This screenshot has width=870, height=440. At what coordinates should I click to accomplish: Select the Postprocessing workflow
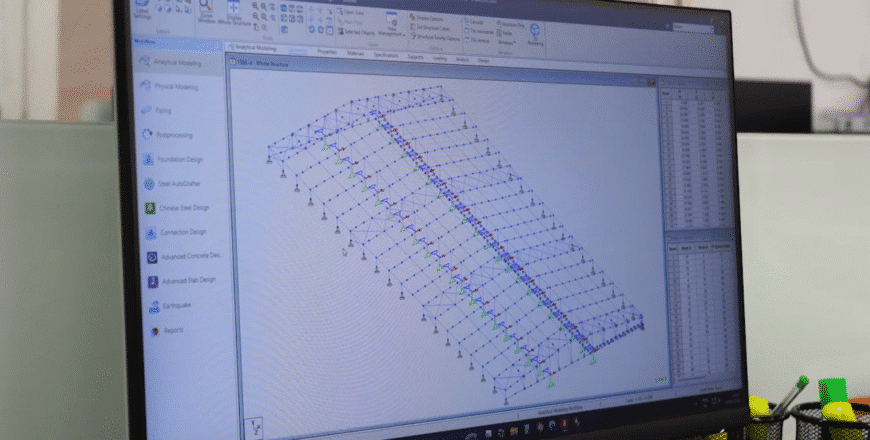click(x=178, y=135)
